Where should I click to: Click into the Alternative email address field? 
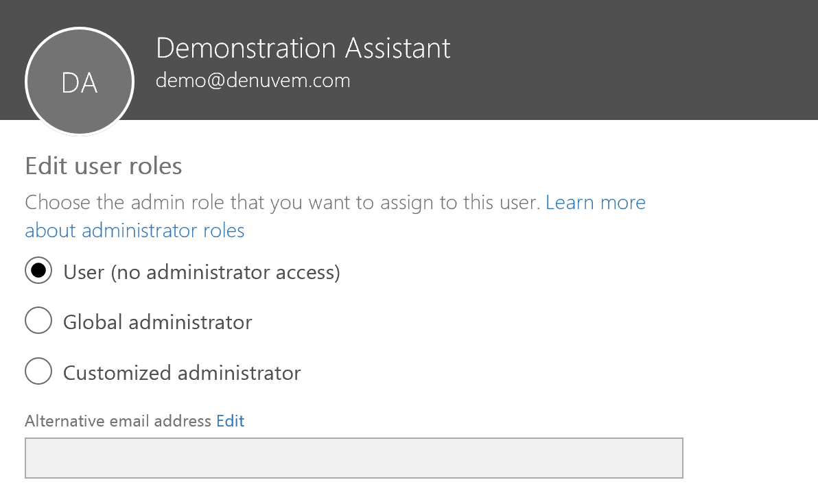pos(353,458)
